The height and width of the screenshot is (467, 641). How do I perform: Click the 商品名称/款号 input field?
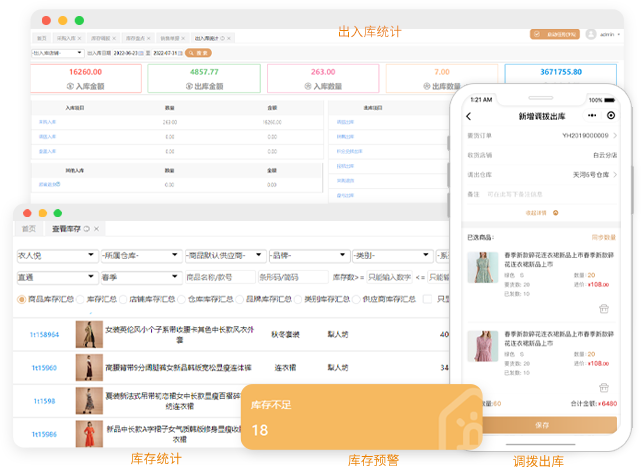(x=212, y=277)
